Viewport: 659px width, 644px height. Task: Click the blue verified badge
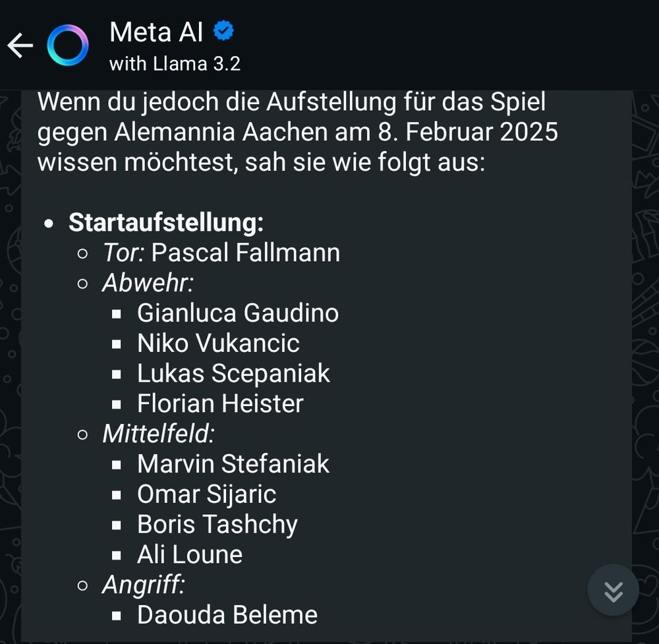point(223,31)
